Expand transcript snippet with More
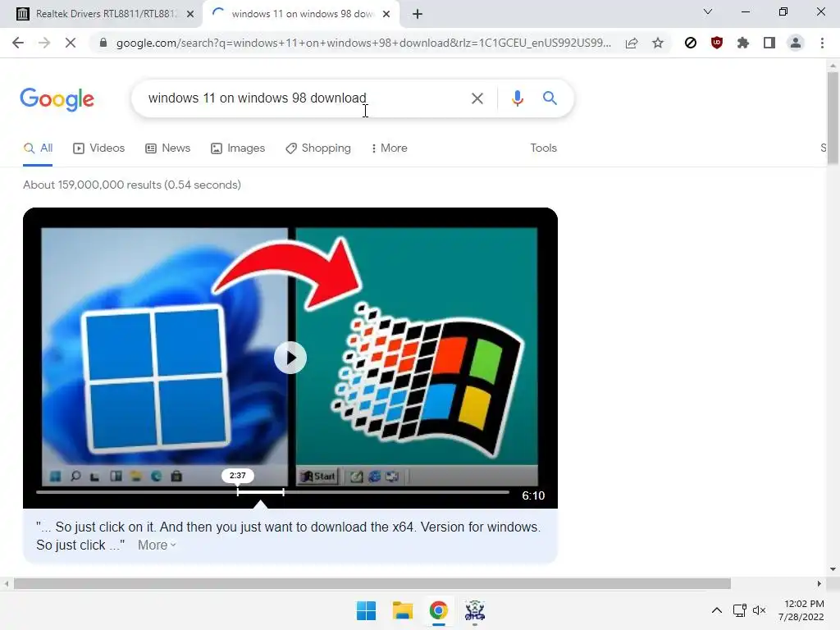The width and height of the screenshot is (840, 630). pyautogui.click(x=157, y=546)
